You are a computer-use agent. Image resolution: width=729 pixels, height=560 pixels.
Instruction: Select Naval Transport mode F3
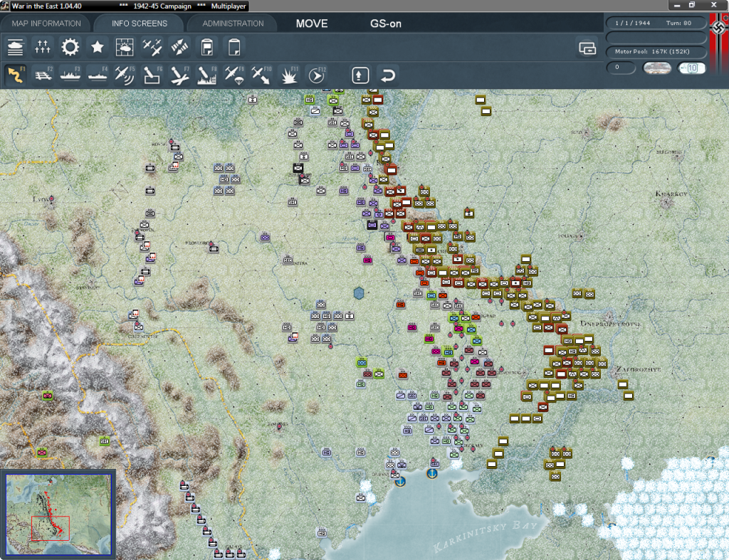point(70,75)
